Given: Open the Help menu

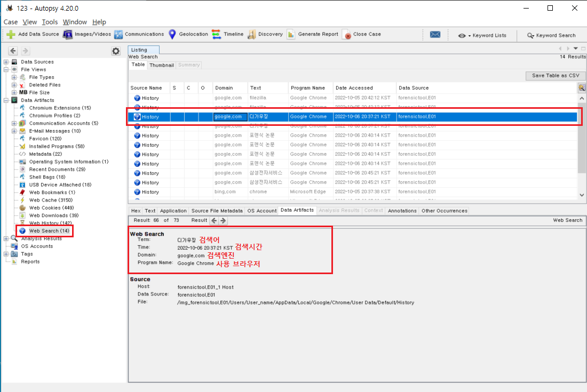Looking at the screenshot, I should pyautogui.click(x=99, y=22).
